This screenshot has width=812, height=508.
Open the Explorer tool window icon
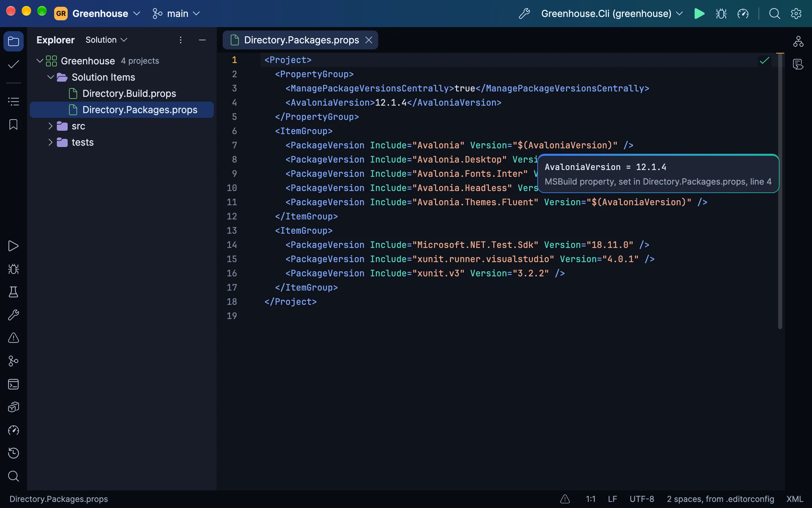coord(14,41)
